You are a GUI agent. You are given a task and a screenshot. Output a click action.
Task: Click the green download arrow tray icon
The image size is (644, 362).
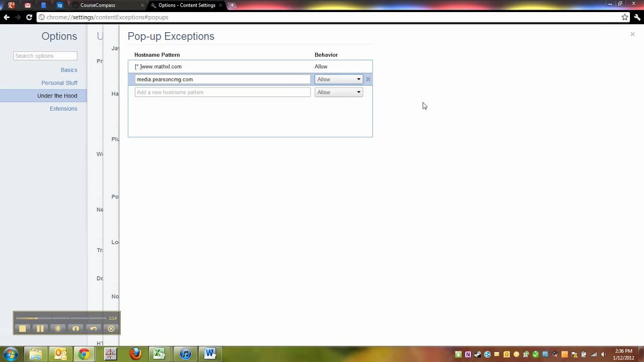pyautogui.click(x=458, y=354)
